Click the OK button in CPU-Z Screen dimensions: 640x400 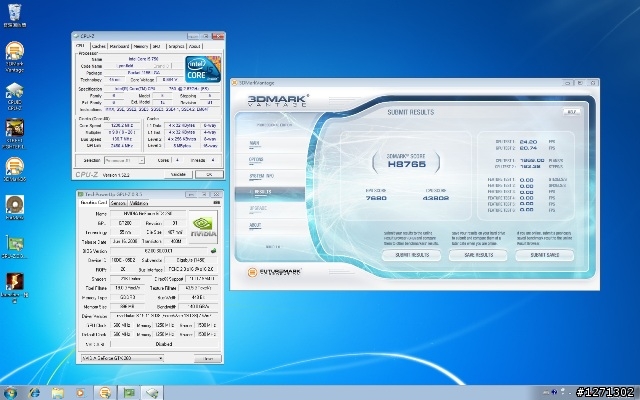[209, 174]
